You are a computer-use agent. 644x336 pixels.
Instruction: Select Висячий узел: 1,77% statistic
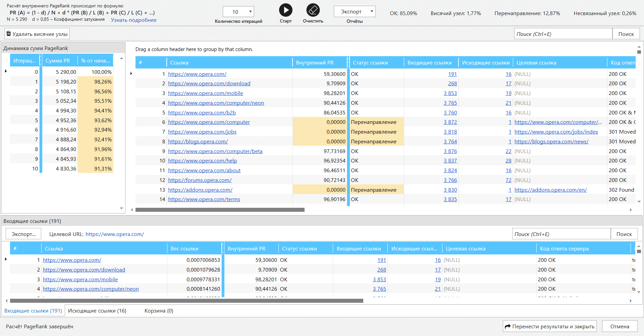[x=455, y=13]
